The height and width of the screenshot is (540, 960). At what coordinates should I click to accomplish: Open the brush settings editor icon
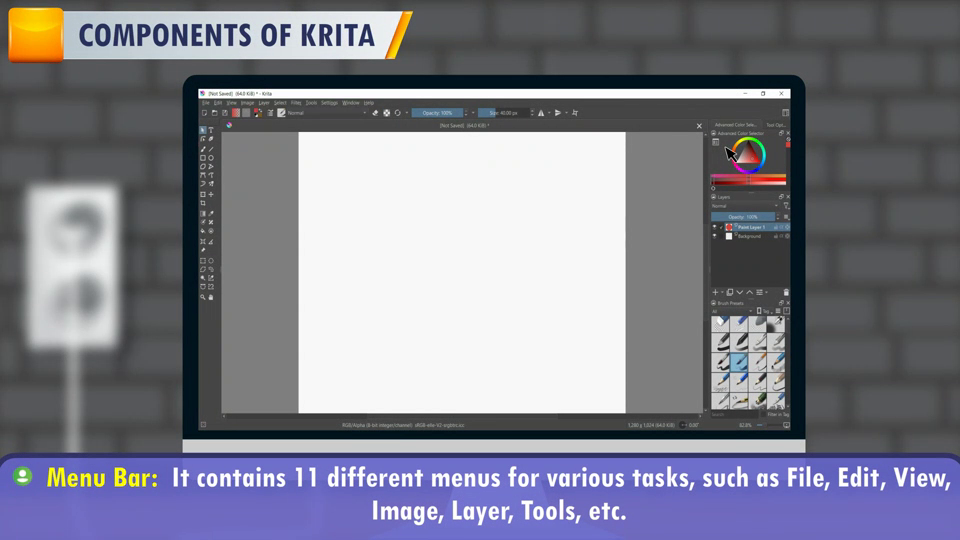270,113
